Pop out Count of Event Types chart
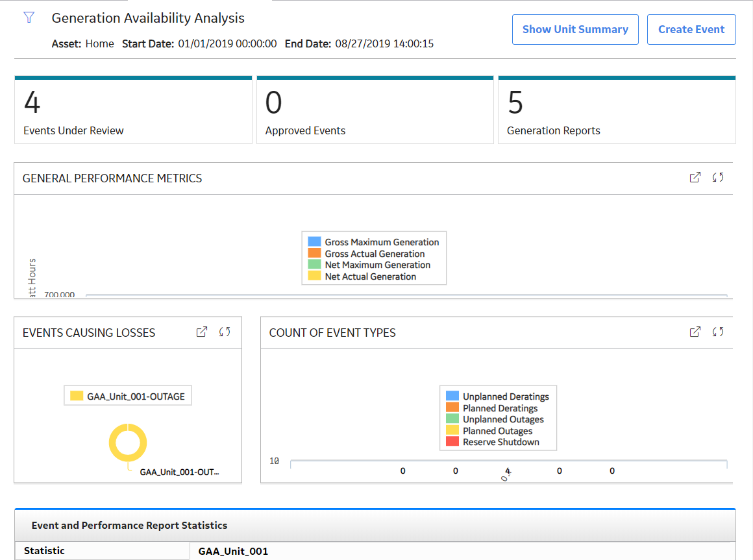This screenshot has height=560, width=753. (695, 332)
